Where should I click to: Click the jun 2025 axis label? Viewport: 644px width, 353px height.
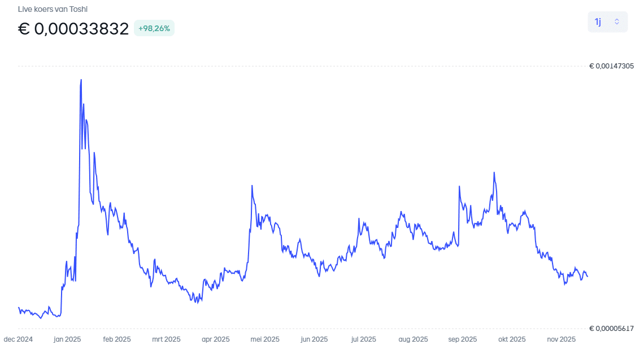(314, 339)
